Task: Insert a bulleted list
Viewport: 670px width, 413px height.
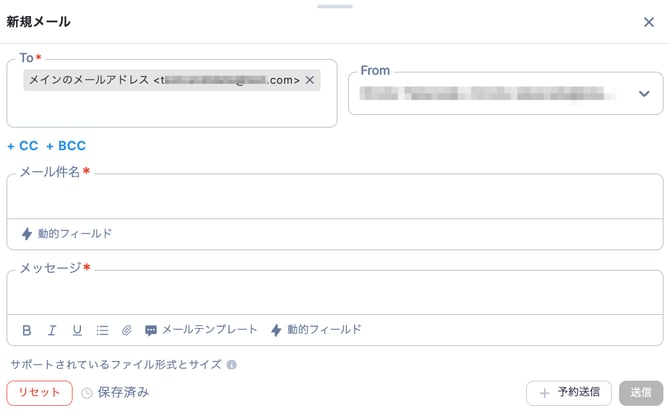Action: pyautogui.click(x=102, y=330)
